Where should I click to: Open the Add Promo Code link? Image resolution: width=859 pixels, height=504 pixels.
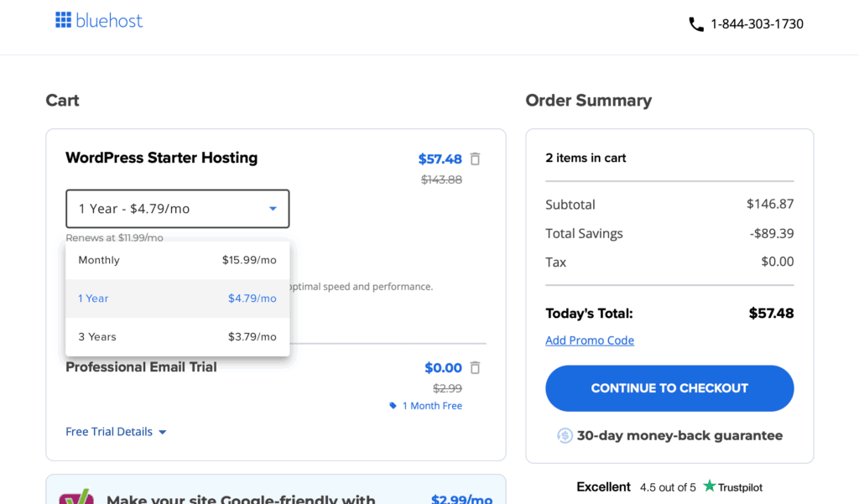pos(590,340)
